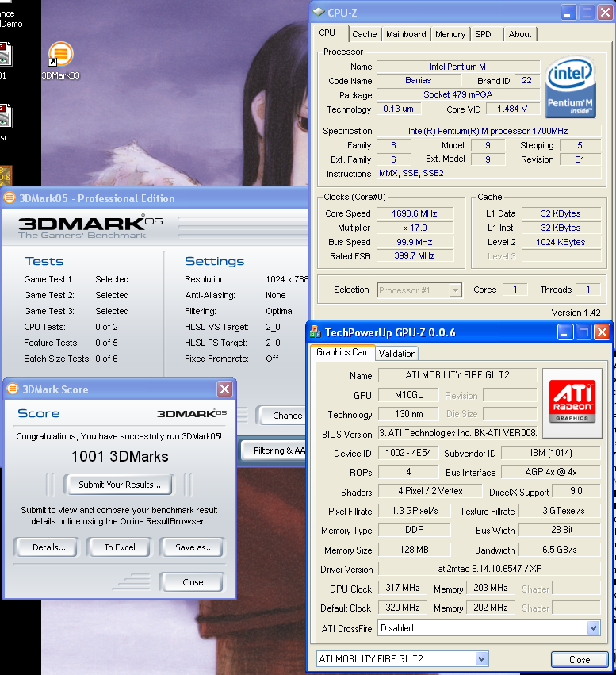Viewport: 616px width, 675px height.
Task: Click the 1001 3DMarks score text
Action: coord(120,456)
